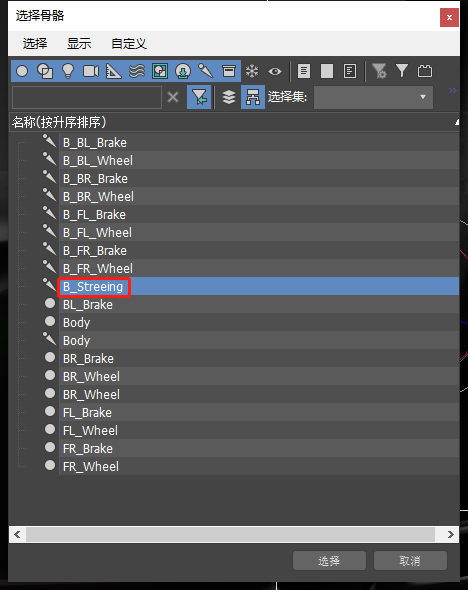Toggle Display Space Warps wave icon
The width and height of the screenshot is (468, 590).
coord(137,71)
